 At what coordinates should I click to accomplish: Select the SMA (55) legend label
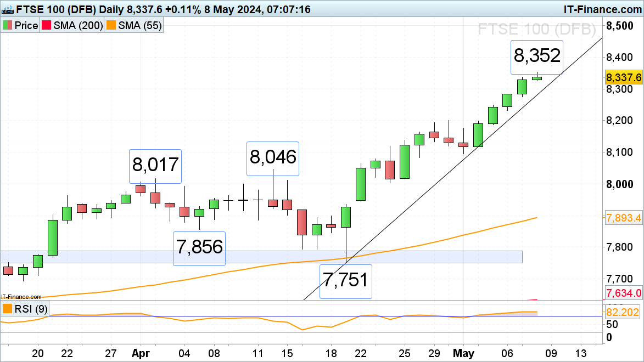click(140, 25)
